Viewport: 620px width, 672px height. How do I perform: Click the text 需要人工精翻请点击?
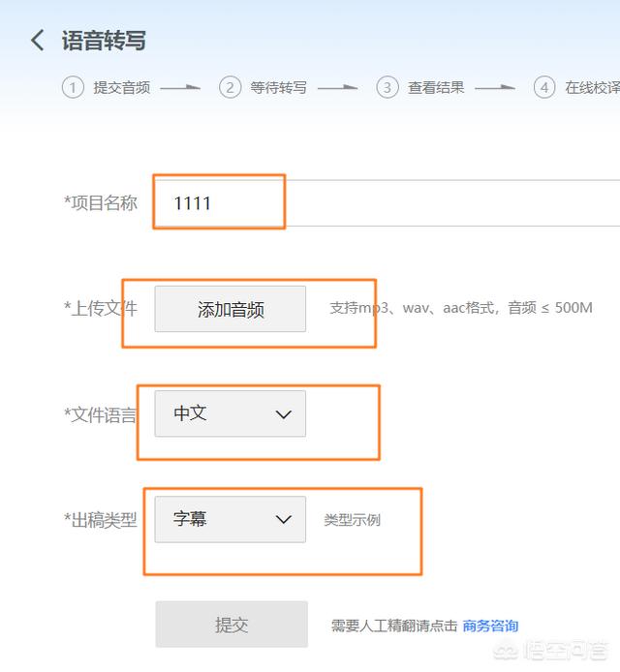tap(394, 626)
